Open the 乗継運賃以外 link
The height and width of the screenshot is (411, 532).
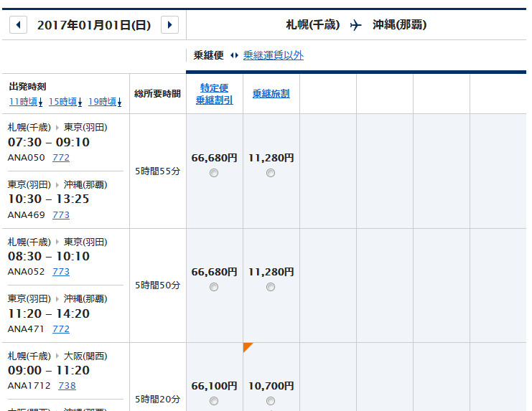pyautogui.click(x=273, y=55)
